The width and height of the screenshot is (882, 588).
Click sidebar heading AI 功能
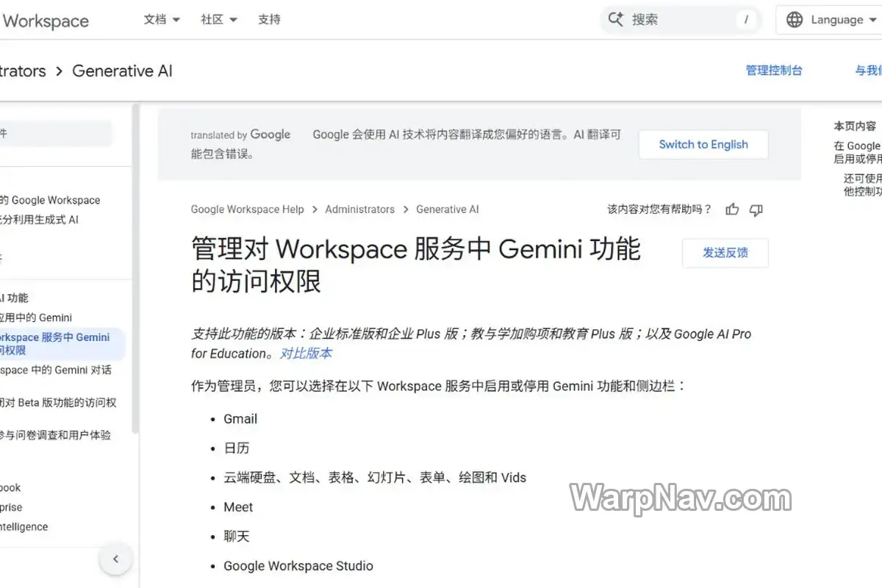pos(14,298)
